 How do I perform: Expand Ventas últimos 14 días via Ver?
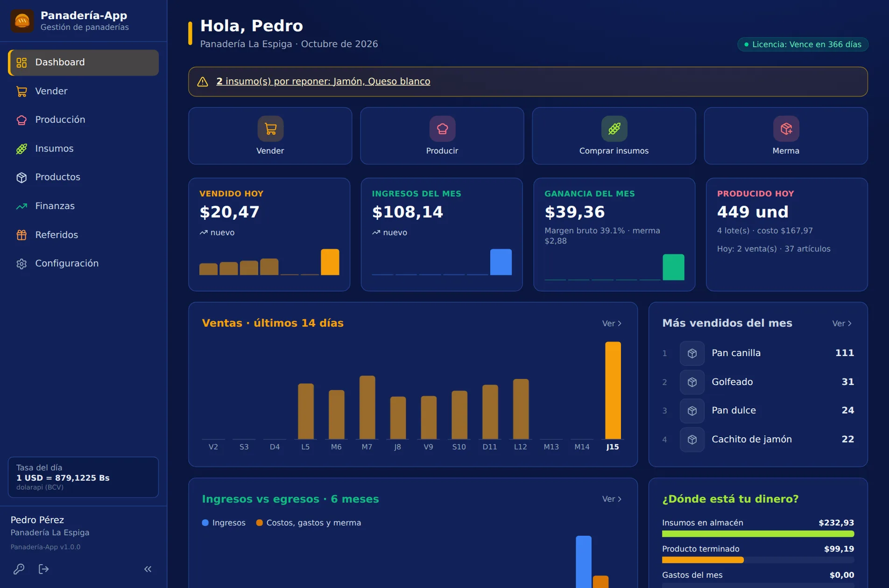[612, 323]
